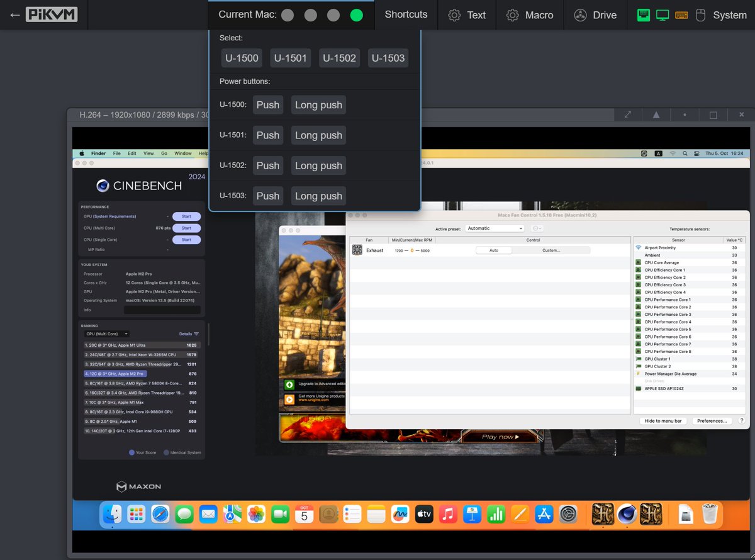Screen dimensions: 755x560
Task: Open the Apple menu in macOS
Action: [81, 153]
